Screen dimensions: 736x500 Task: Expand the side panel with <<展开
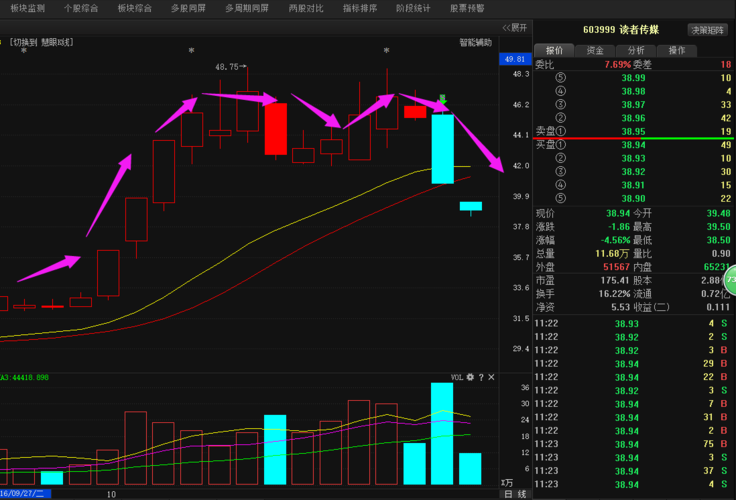coord(515,28)
